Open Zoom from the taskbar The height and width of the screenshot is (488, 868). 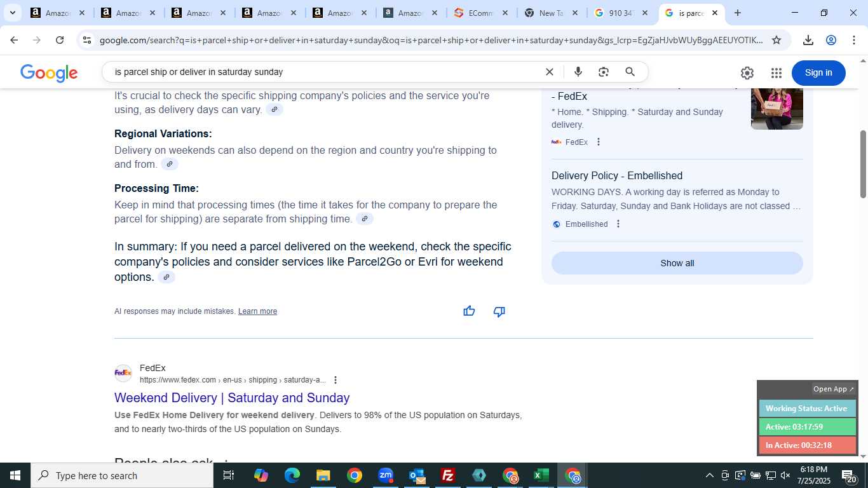[x=386, y=475]
